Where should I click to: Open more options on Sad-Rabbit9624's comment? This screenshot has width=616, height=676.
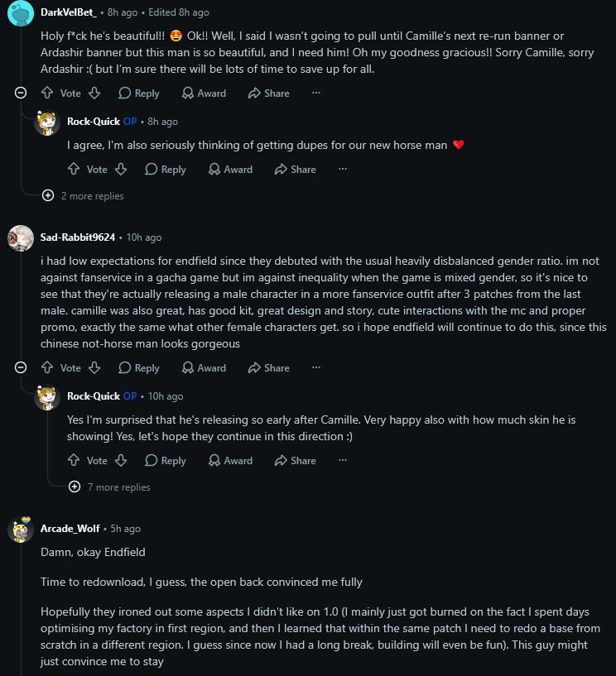point(316,367)
